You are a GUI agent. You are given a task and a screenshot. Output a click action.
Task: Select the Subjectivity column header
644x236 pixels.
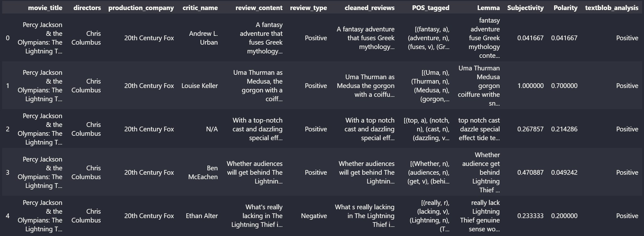point(525,8)
